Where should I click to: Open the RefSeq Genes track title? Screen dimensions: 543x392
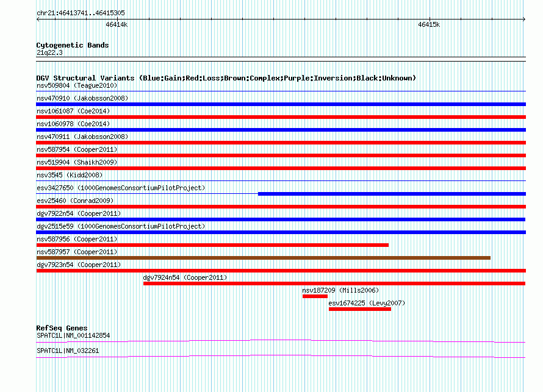pos(62,328)
